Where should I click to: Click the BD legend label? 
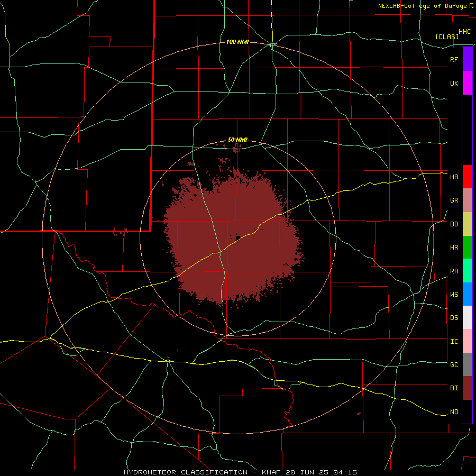point(454,224)
